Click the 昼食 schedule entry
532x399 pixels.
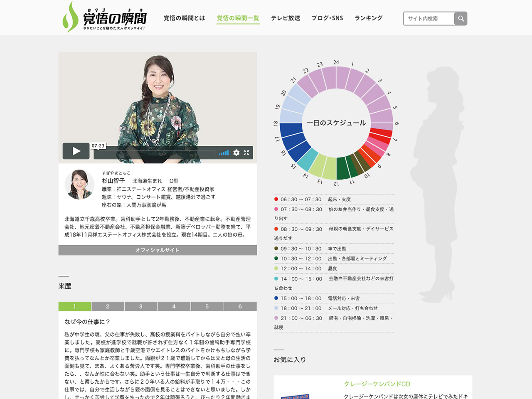click(x=332, y=268)
